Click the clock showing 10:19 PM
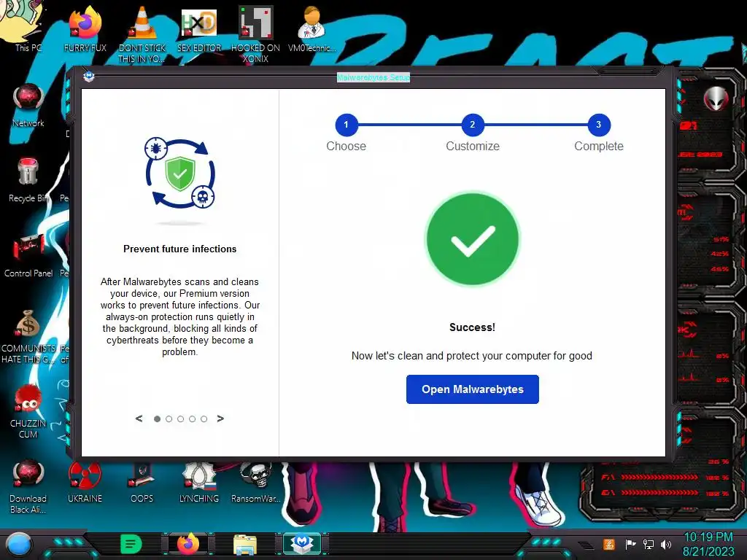 pyautogui.click(x=708, y=544)
